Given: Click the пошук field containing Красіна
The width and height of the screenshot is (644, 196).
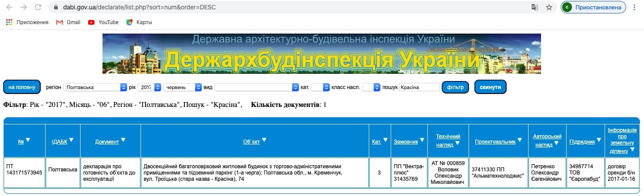Looking at the screenshot, I should (420, 87).
